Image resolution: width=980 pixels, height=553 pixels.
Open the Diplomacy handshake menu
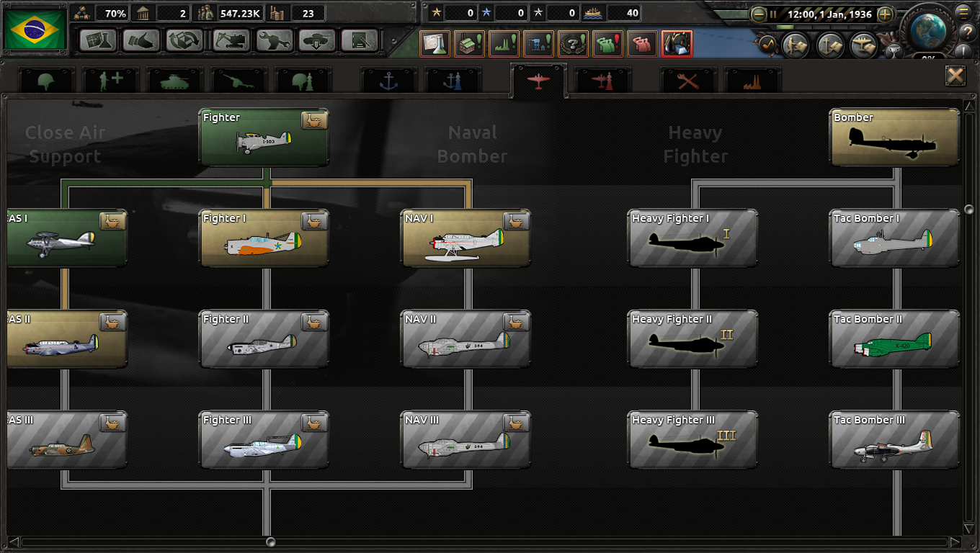point(141,40)
